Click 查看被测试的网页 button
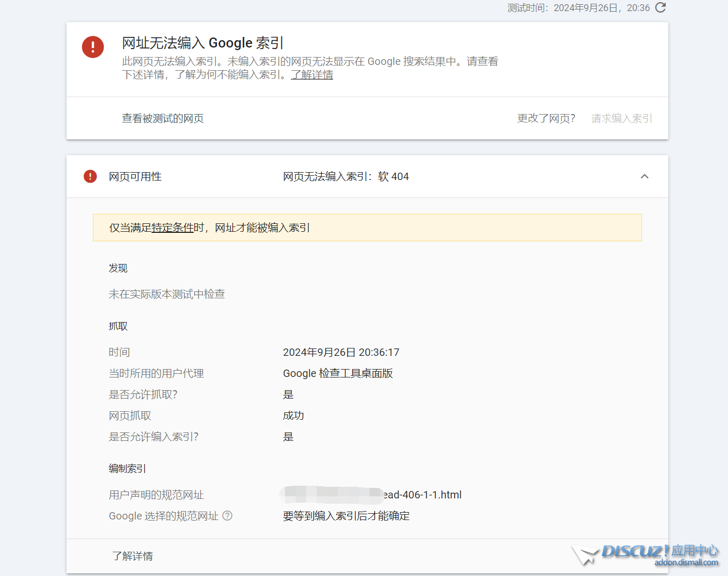 point(163,118)
